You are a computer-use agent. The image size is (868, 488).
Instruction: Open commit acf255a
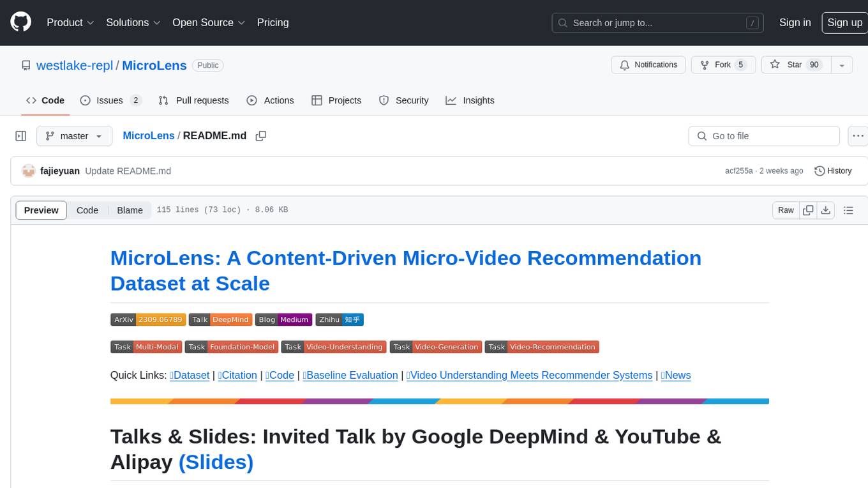click(739, 171)
